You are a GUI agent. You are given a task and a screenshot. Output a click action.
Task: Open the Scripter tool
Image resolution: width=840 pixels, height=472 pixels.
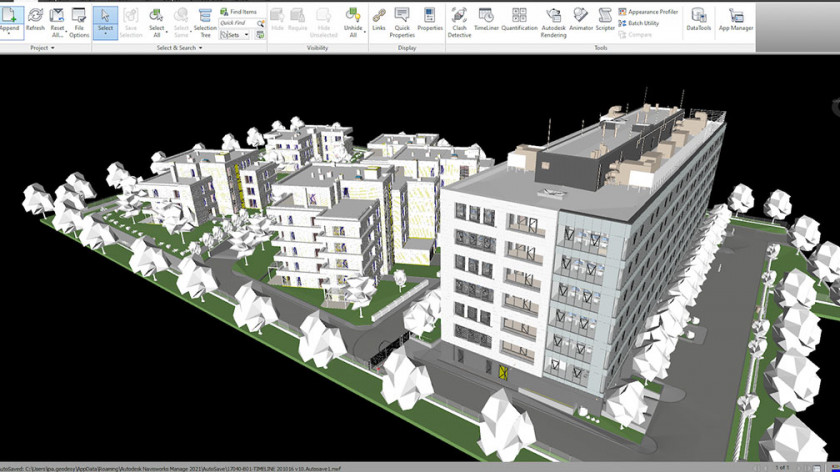(605, 19)
